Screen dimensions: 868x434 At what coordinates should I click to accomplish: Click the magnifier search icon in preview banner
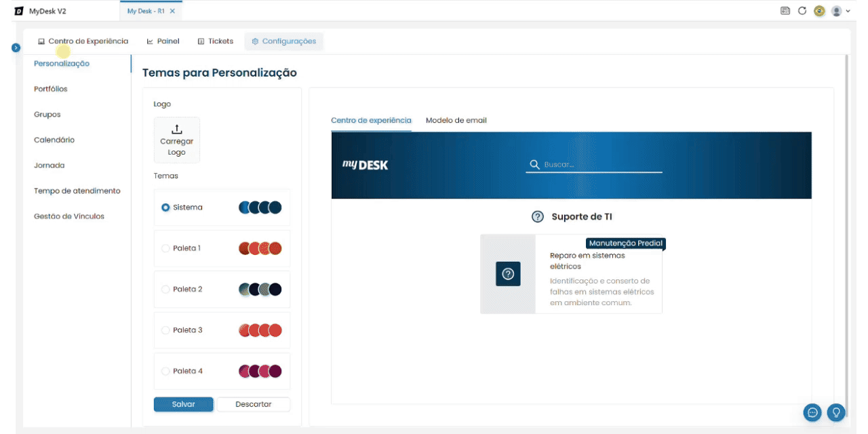(534, 165)
